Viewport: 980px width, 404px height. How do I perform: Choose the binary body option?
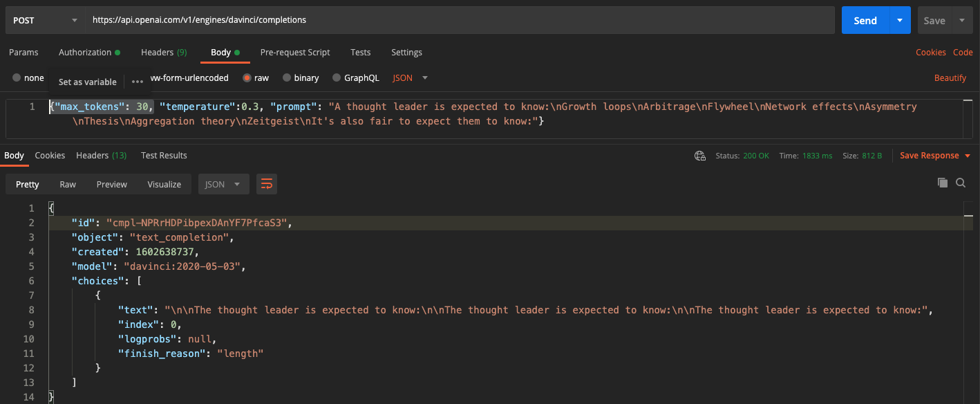pyautogui.click(x=301, y=78)
